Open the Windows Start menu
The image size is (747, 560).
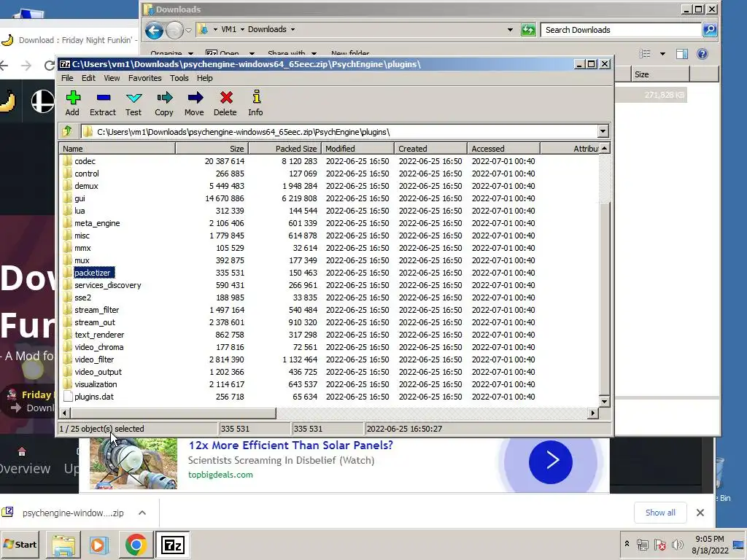point(20,544)
